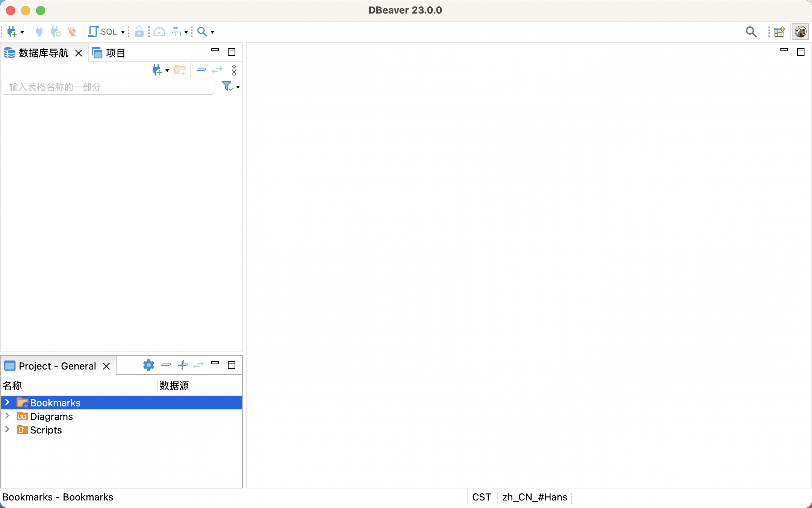Open navigator new connection dropdown arrow
Viewport: 812px width, 508px height.
pyautogui.click(x=167, y=71)
